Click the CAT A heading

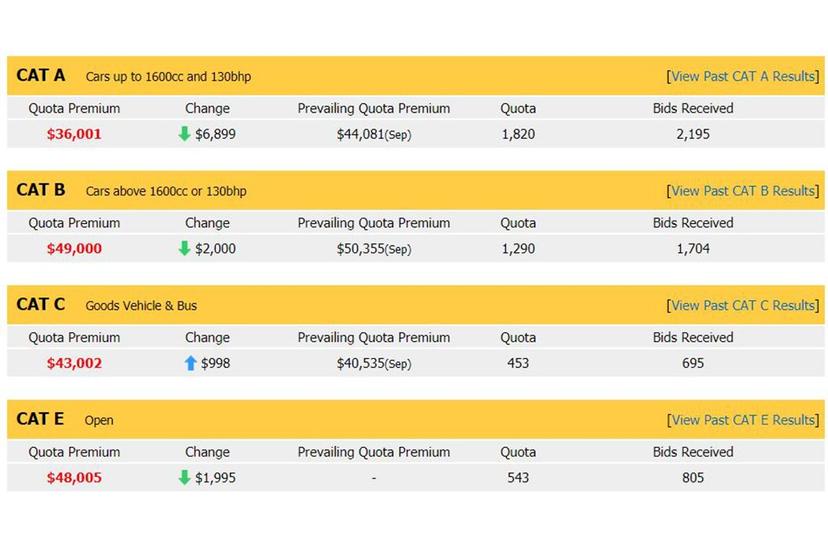[x=41, y=75]
